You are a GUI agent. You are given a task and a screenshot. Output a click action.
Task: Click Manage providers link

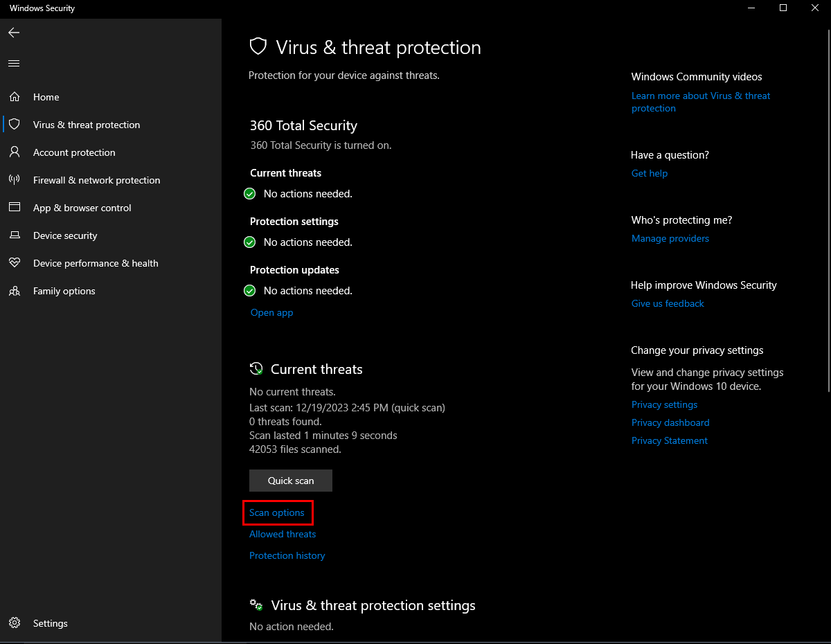[x=670, y=239]
